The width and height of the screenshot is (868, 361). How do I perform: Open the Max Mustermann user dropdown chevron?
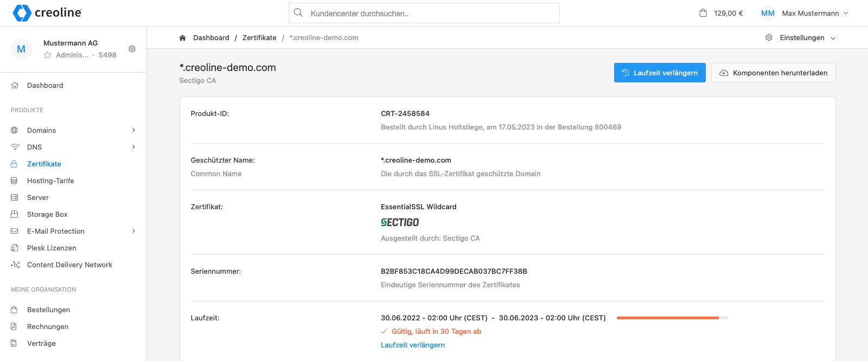tap(846, 13)
